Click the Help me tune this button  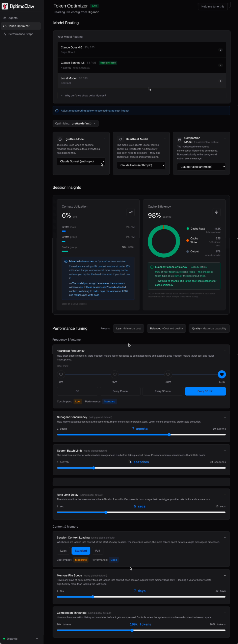(213, 6)
